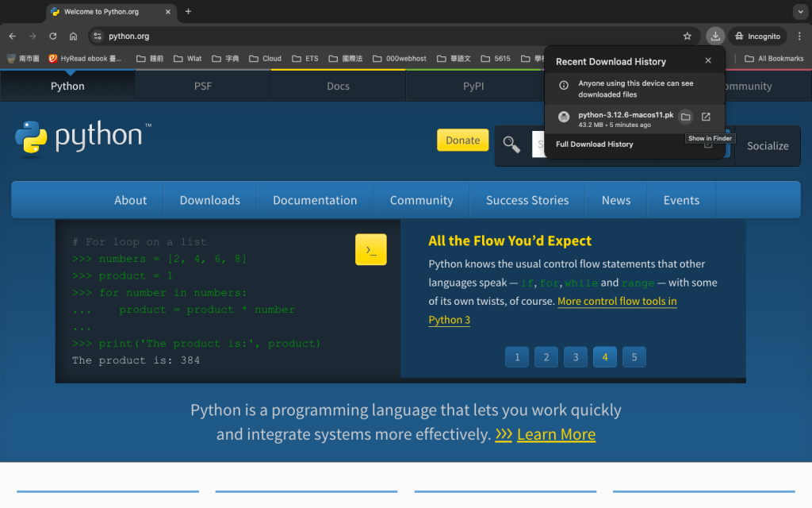Viewport: 812px width, 508px height.
Task: Select the Docs top site tab
Action: [x=338, y=86]
